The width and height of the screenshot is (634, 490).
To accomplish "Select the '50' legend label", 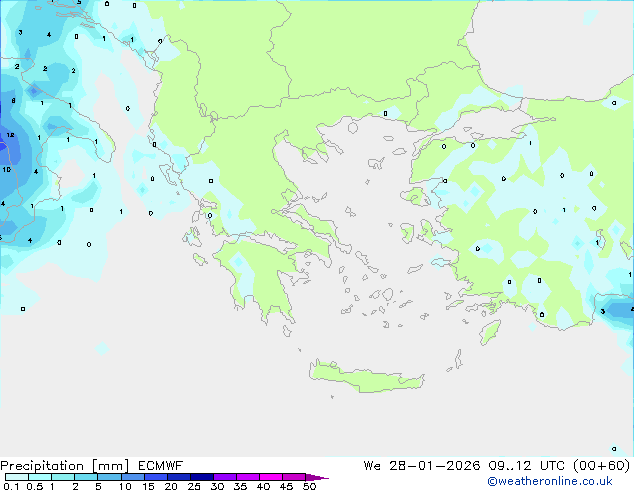I will point(309,486).
